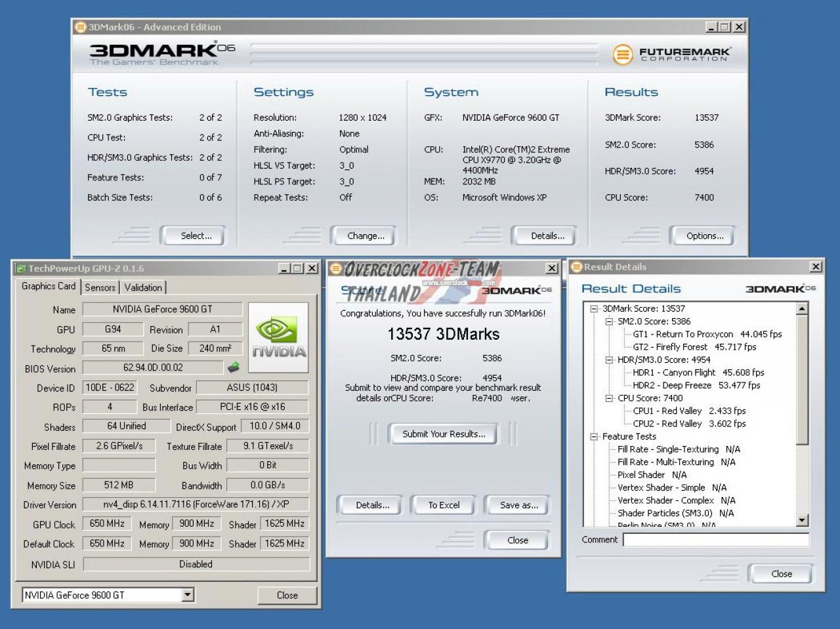The width and height of the screenshot is (840, 629).
Task: Click the NVIDIA logo in GPU-Z
Action: click(278, 336)
